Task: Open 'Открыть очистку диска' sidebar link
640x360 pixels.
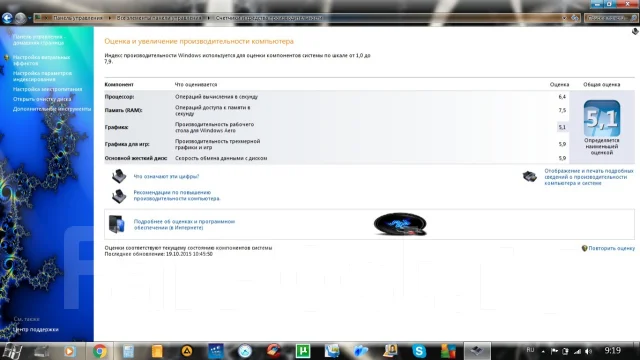Action: [42, 99]
